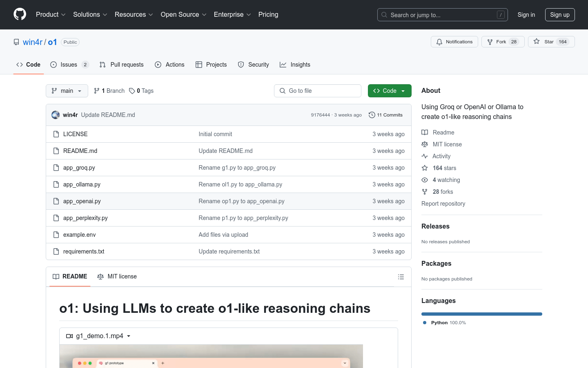Click the Search or jump to field

pos(443,15)
